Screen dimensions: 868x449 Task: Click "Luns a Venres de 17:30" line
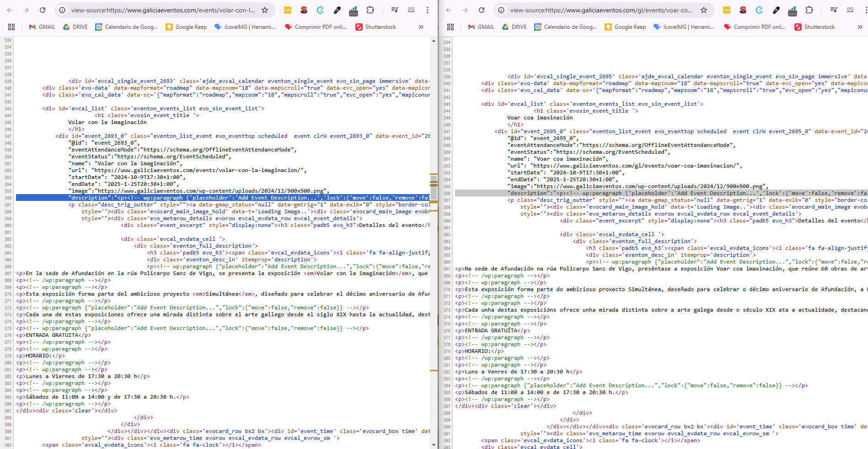[x=519, y=372]
